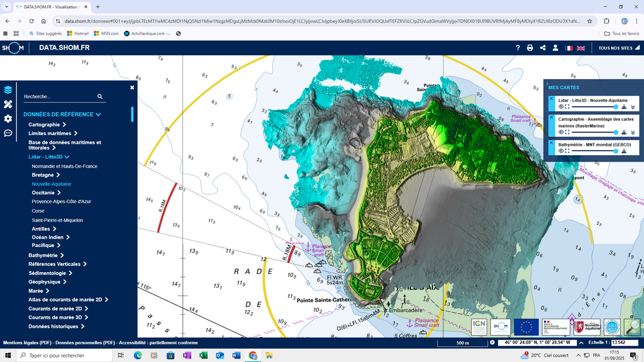
Task: Expand more options for the Lidar Litto3D layer
Action: click(633, 107)
